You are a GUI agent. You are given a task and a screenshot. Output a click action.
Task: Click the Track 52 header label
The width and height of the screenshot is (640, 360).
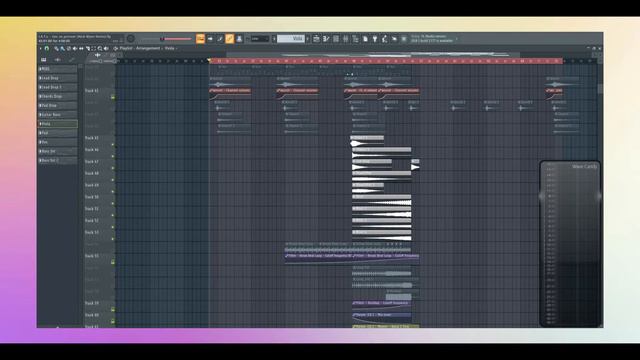pyautogui.click(x=92, y=220)
